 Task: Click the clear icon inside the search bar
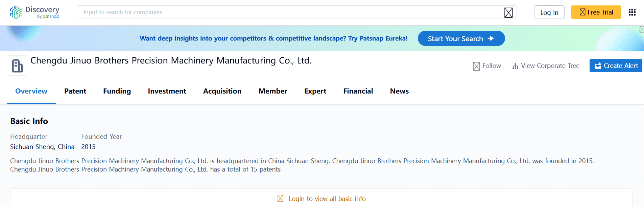point(508,12)
